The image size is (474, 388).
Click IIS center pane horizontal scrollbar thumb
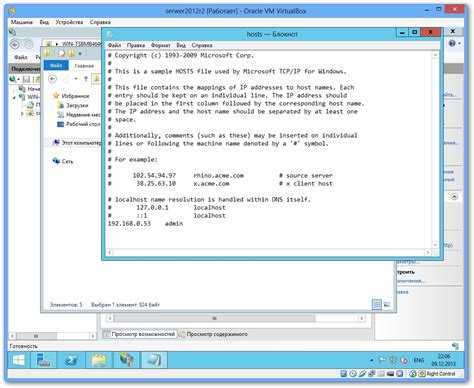[x=214, y=318]
